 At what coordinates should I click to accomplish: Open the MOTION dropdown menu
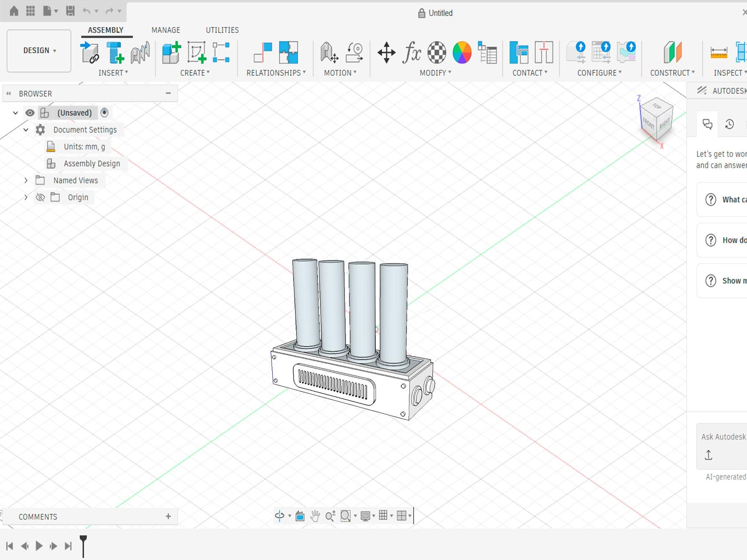point(340,73)
